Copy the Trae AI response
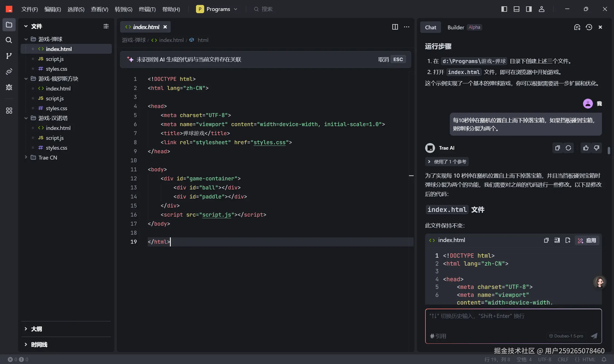This screenshot has height=364, width=614. (x=557, y=148)
